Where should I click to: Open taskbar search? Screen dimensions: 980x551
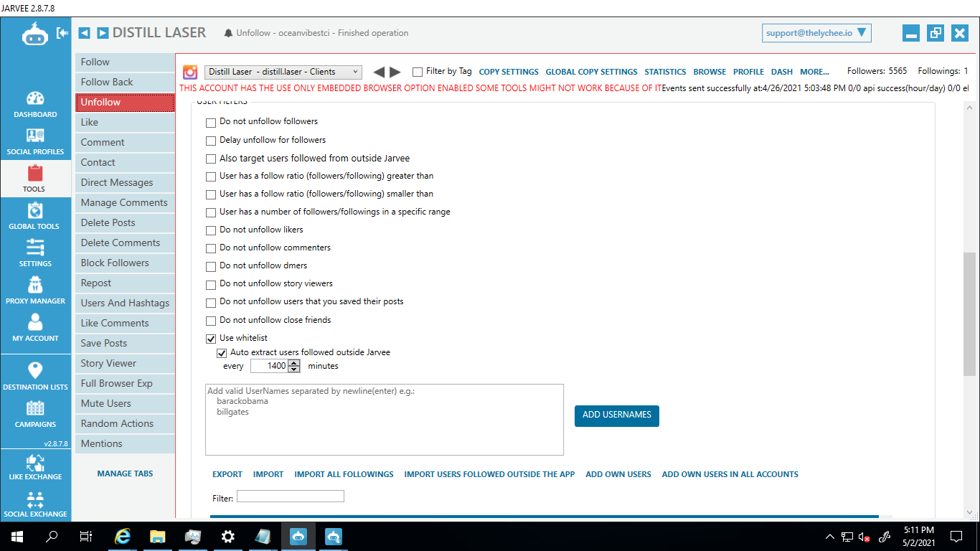[x=52, y=536]
